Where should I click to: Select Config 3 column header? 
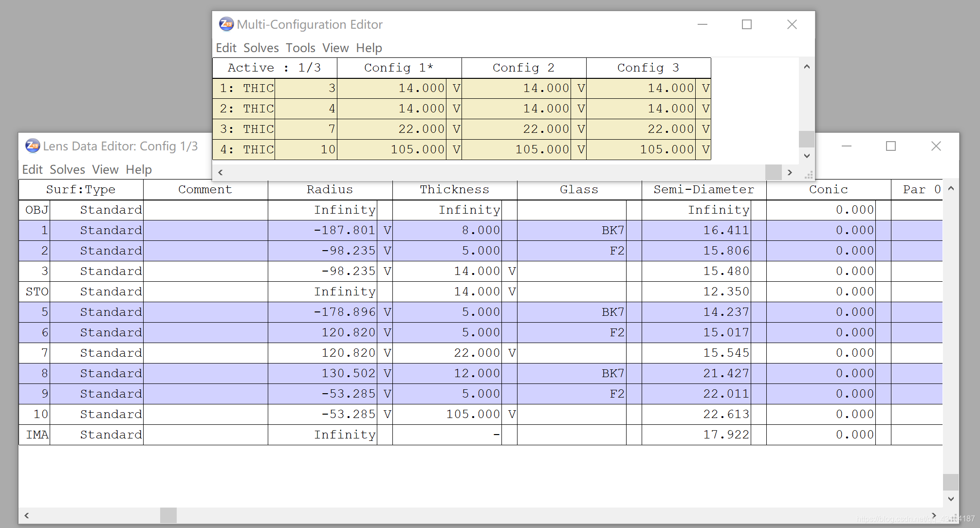648,68
